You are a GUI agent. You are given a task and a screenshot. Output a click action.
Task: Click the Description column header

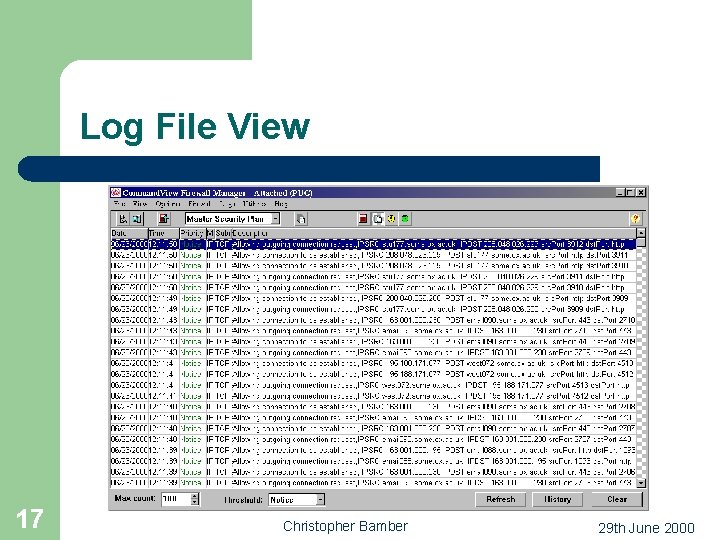click(433, 233)
